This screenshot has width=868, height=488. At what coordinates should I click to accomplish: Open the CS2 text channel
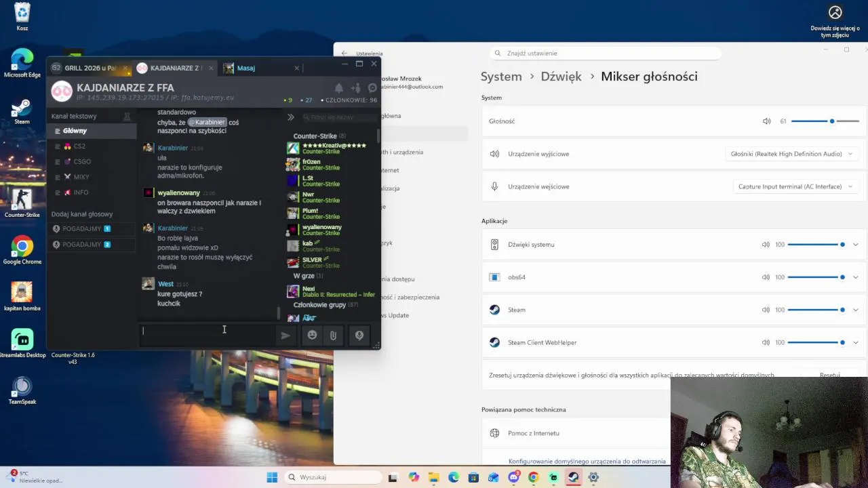click(92, 146)
